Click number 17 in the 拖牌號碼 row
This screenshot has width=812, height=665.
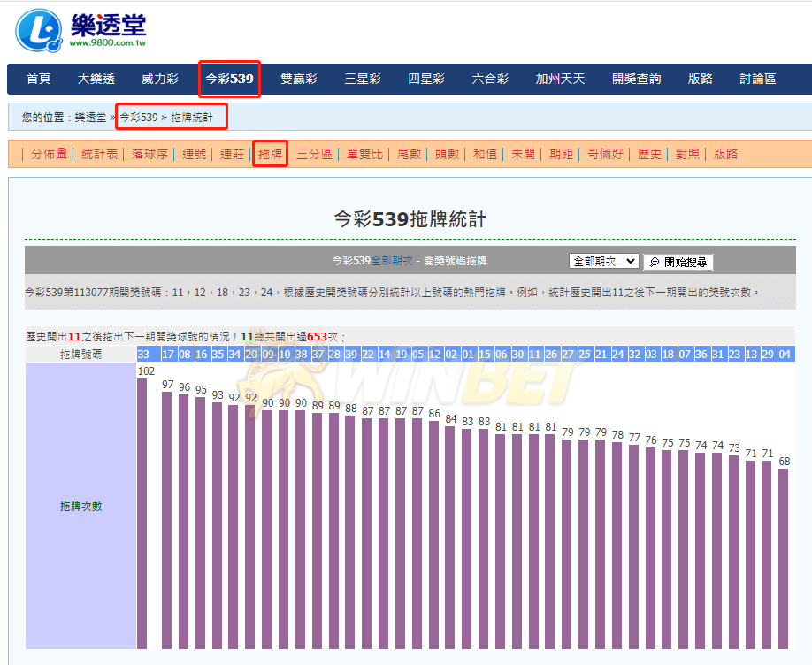pos(168,355)
